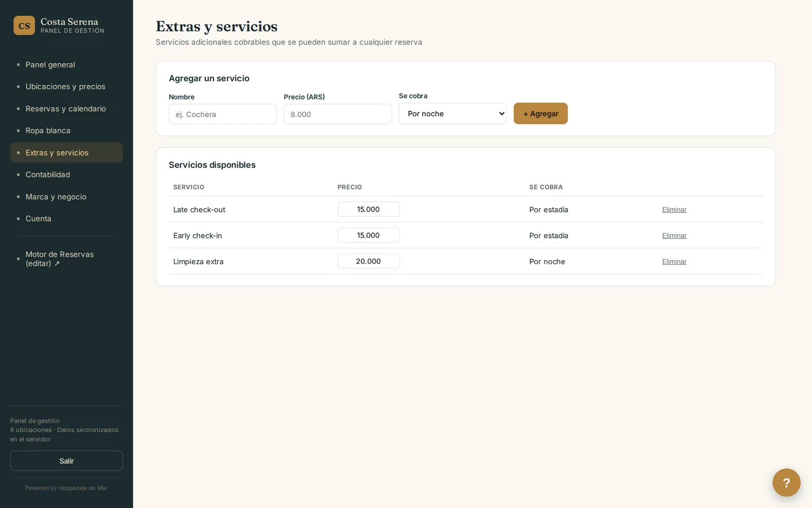Click the Agregar un servicio heading
Screen dimensions: 812x508
point(209,78)
